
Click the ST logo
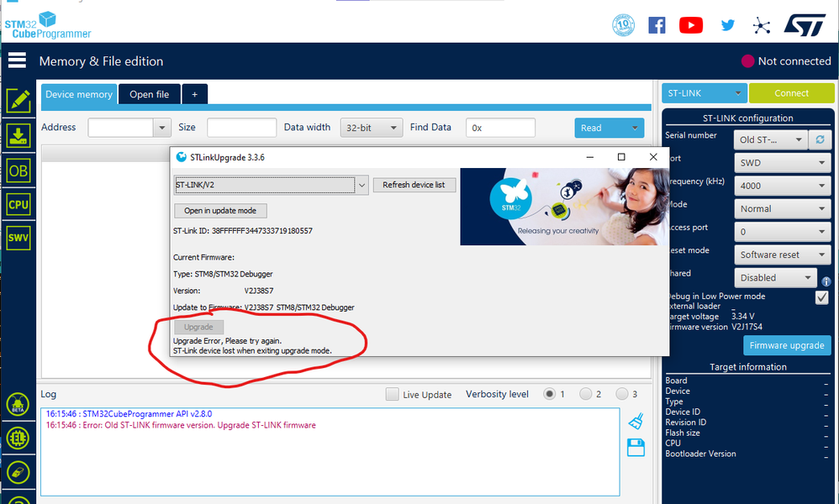click(805, 25)
